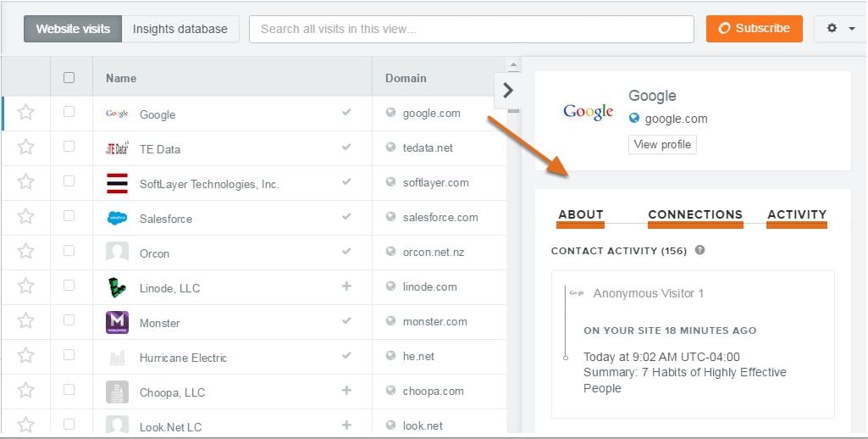Open the ACTIVITY tab
The image size is (868, 439).
point(797,215)
